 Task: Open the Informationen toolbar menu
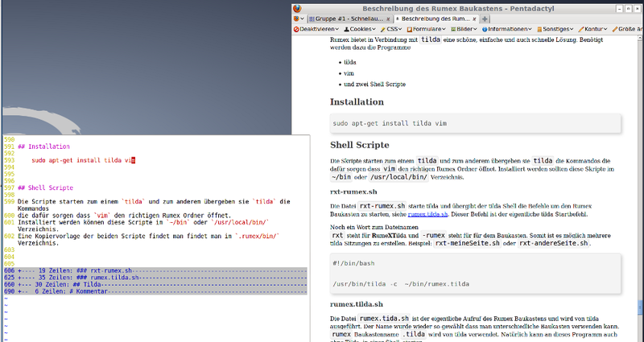[x=507, y=29]
